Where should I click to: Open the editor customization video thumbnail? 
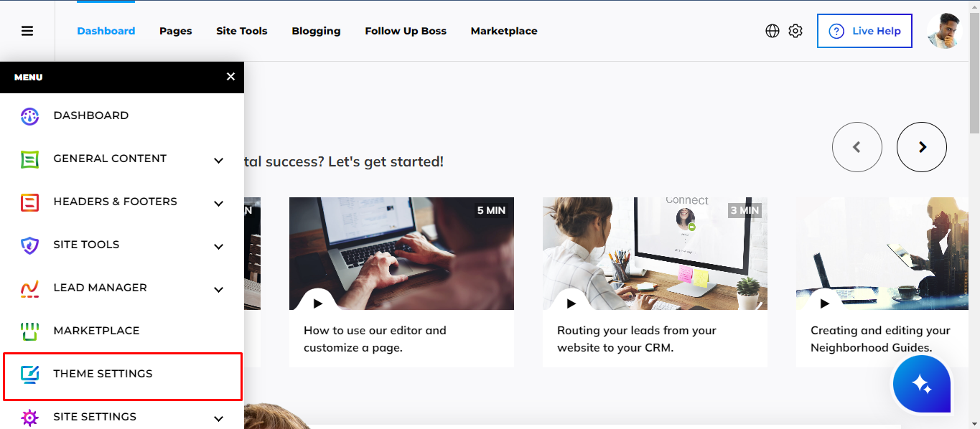pyautogui.click(x=401, y=253)
